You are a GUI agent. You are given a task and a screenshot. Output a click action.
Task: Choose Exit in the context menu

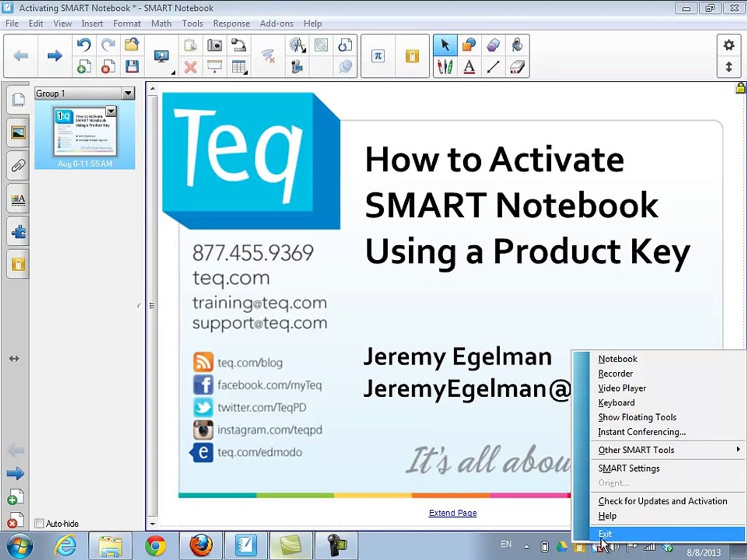coord(668,534)
